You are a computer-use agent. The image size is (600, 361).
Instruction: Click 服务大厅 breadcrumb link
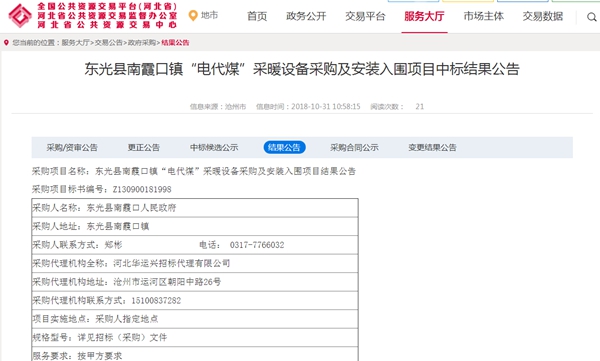click(x=75, y=42)
